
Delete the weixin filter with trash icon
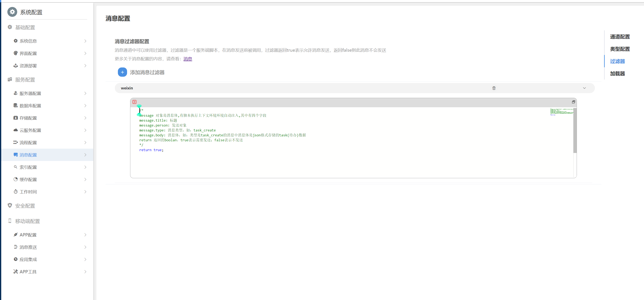(494, 88)
